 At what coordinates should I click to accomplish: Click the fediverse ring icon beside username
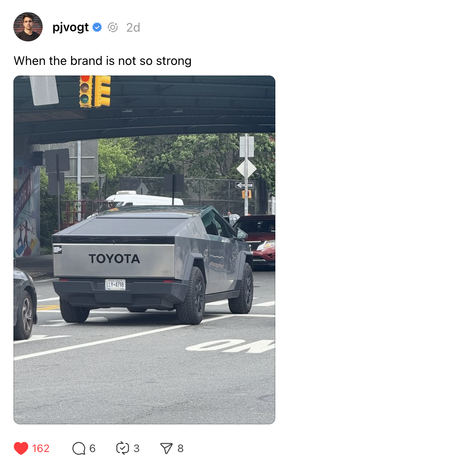coord(113,27)
